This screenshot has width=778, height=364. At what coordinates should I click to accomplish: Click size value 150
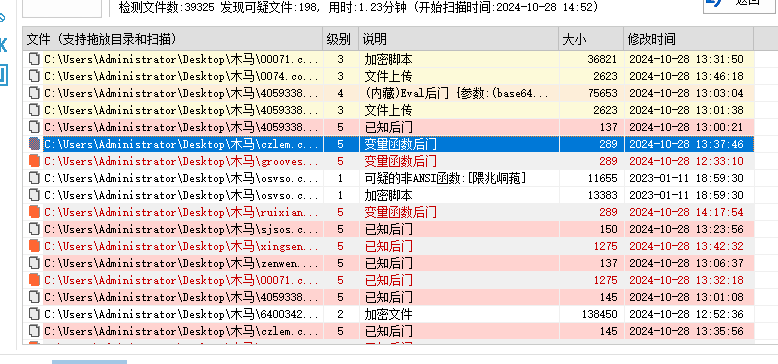[608, 229]
